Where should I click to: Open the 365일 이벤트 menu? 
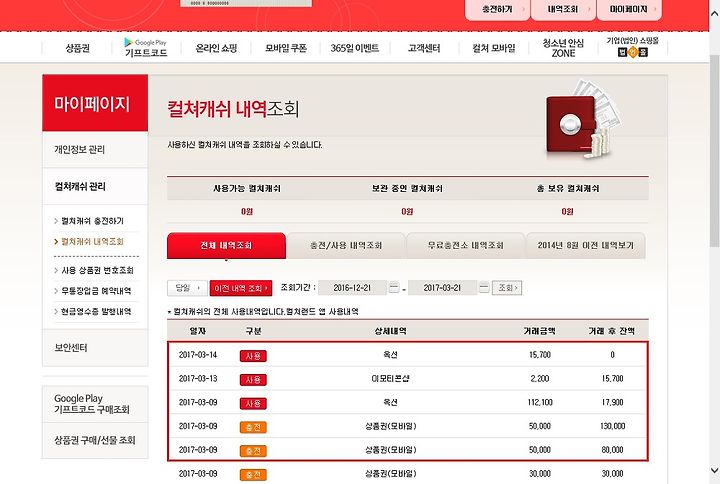[354, 48]
